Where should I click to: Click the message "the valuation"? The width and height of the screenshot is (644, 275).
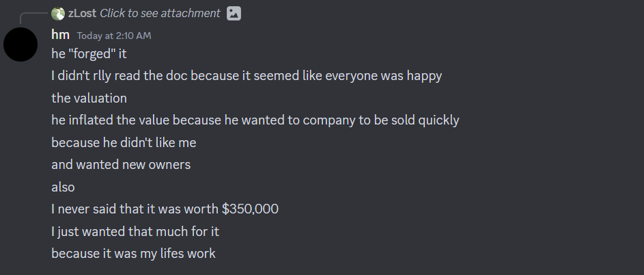tap(89, 98)
